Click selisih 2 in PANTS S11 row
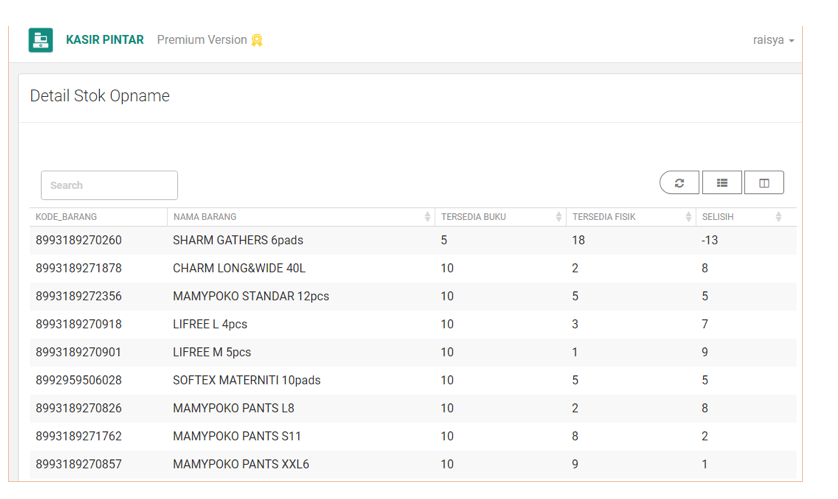This screenshot has height=499, width=838. [705, 436]
